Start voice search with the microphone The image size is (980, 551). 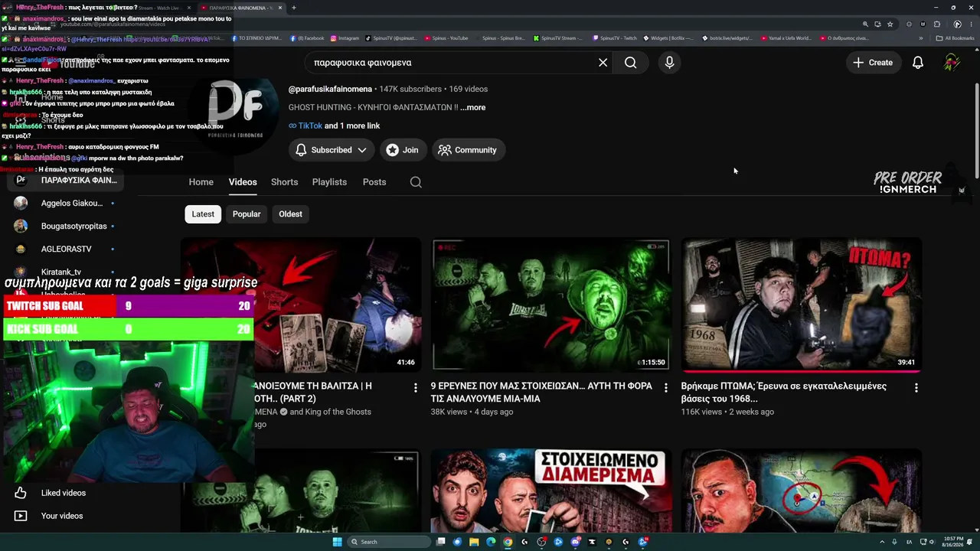point(669,63)
